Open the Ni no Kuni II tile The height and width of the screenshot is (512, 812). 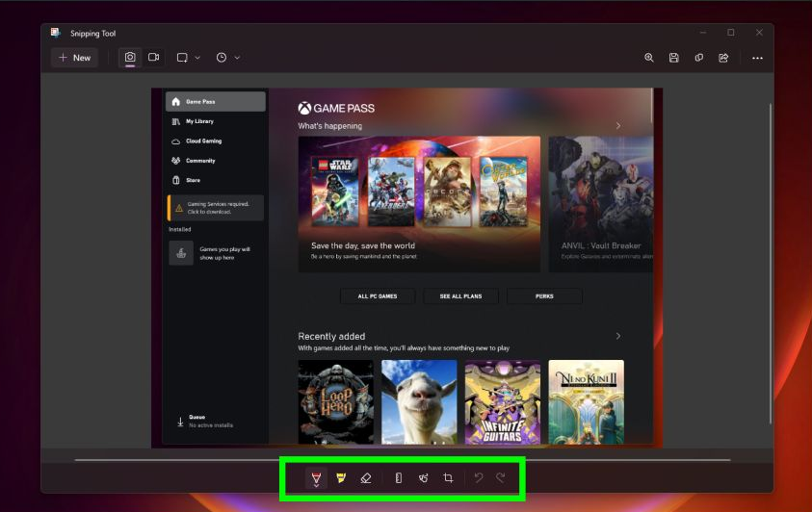click(587, 402)
